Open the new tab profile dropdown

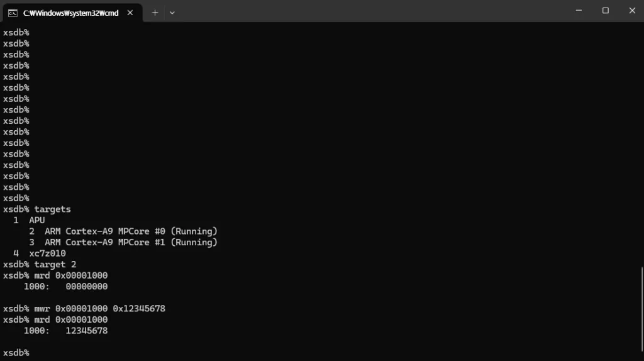[172, 13]
